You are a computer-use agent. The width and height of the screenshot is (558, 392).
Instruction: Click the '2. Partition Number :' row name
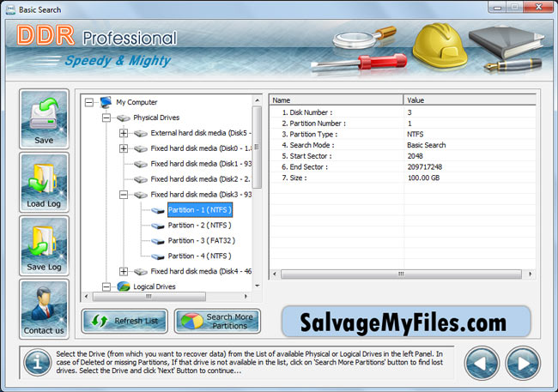point(313,124)
